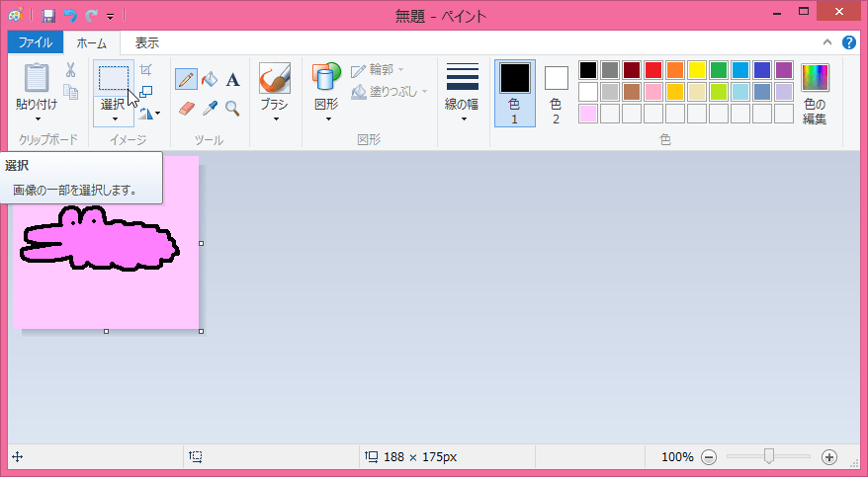Open the File (ファイル) menu tab
The width and height of the screenshot is (868, 477).
click(36, 42)
